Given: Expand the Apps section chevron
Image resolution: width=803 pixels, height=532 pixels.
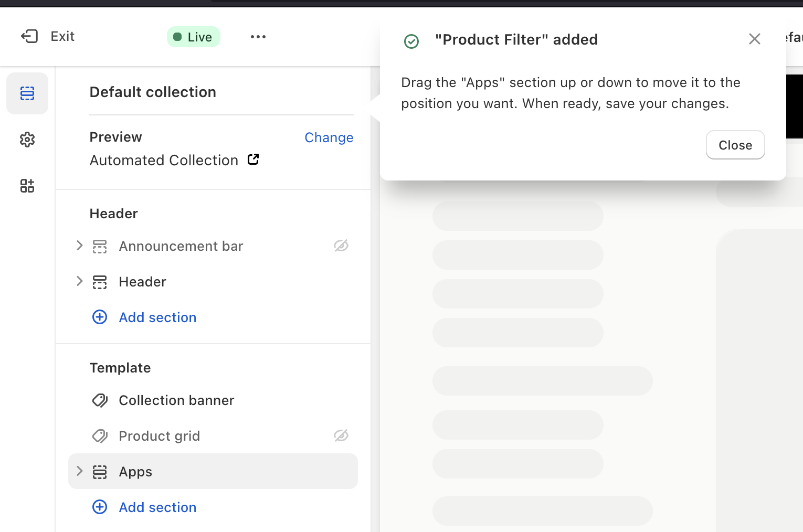Looking at the screenshot, I should click(80, 471).
